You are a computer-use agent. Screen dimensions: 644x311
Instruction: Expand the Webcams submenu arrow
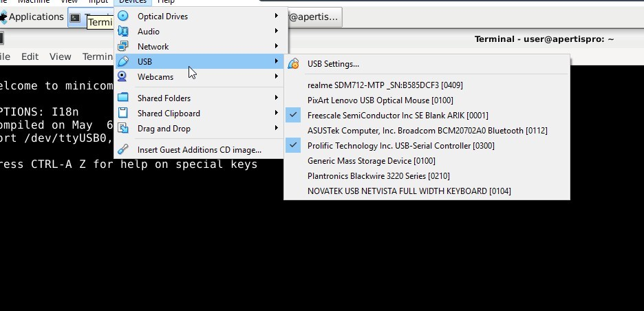point(277,76)
